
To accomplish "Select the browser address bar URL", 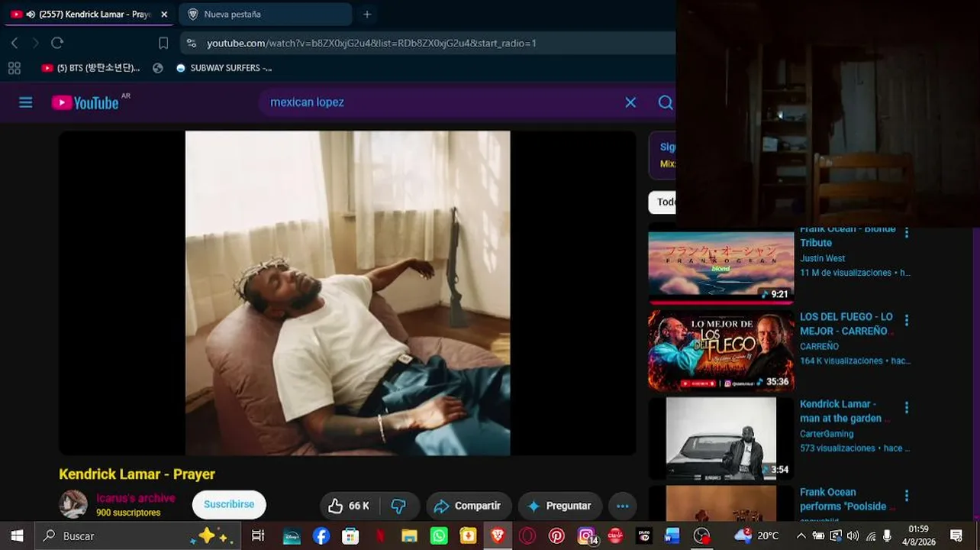I will pos(372,43).
